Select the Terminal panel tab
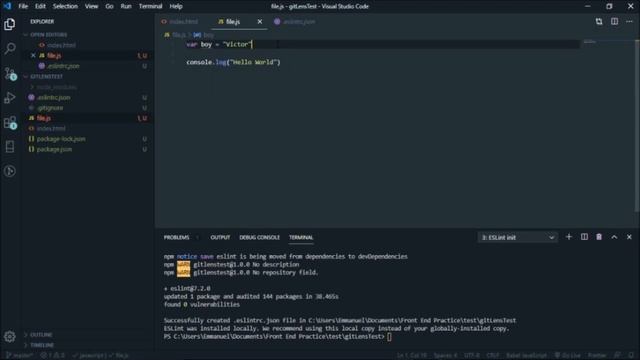The width and height of the screenshot is (640, 360). tap(301, 237)
